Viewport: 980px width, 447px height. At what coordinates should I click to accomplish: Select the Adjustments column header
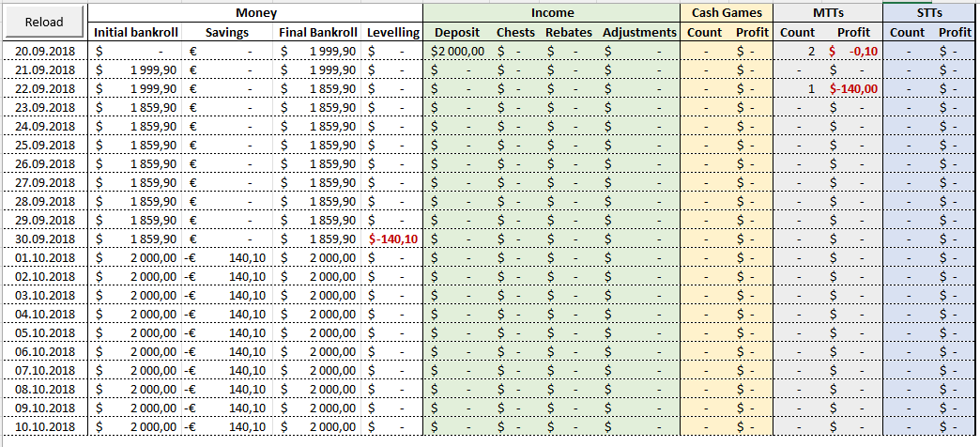click(x=639, y=32)
